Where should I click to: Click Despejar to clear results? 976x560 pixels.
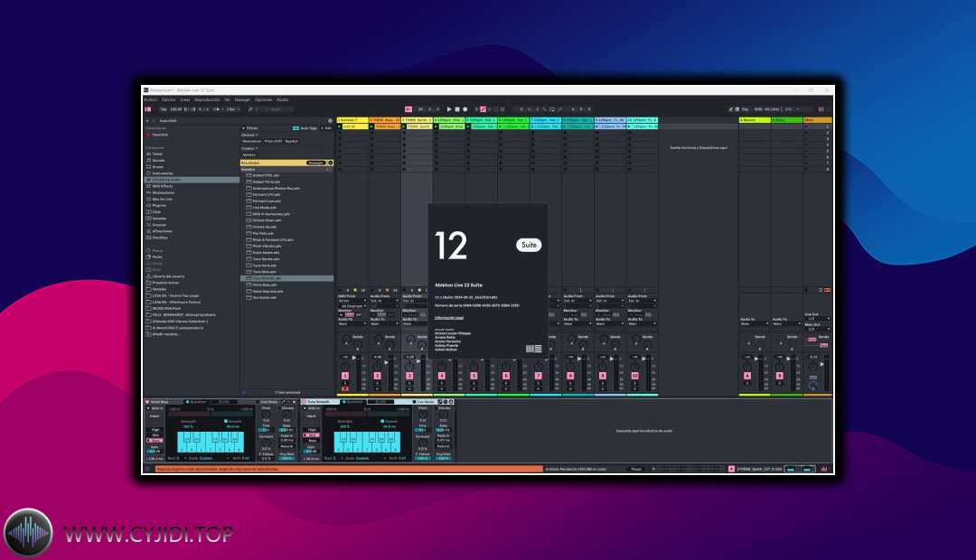(x=315, y=163)
